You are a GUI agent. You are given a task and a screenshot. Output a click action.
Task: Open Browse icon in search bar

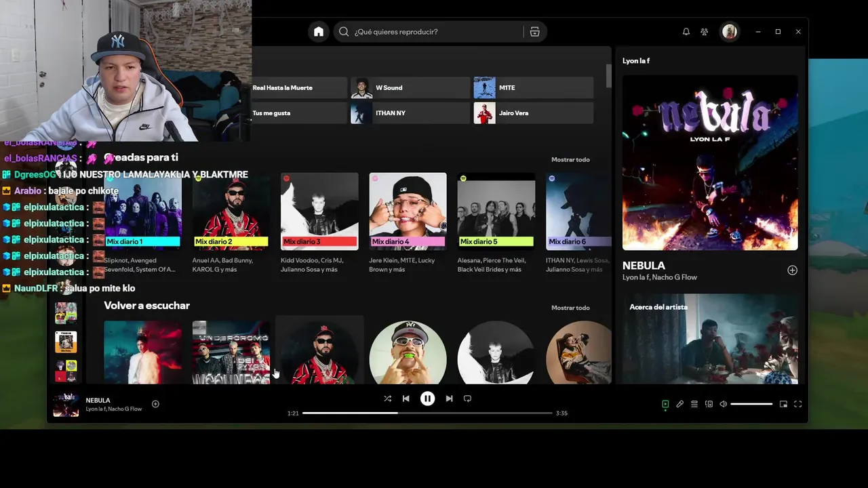(535, 32)
